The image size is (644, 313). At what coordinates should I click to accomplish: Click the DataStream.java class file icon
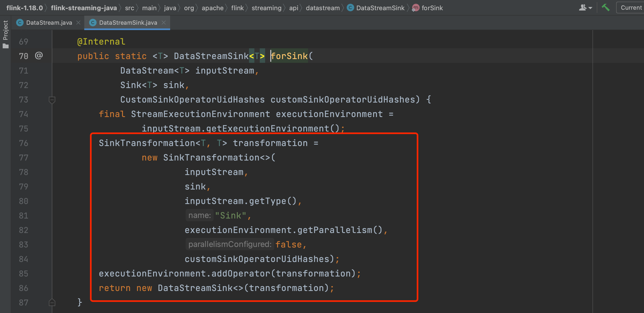click(x=20, y=23)
